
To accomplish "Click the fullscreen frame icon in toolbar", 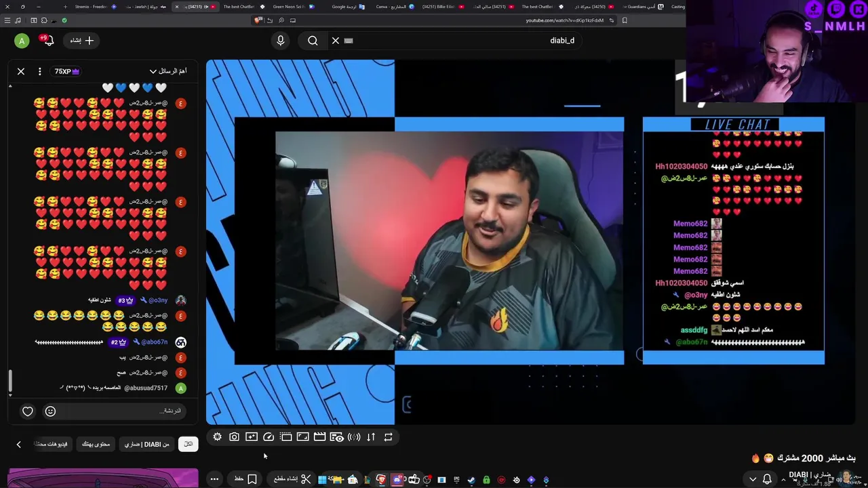I will click(x=303, y=437).
